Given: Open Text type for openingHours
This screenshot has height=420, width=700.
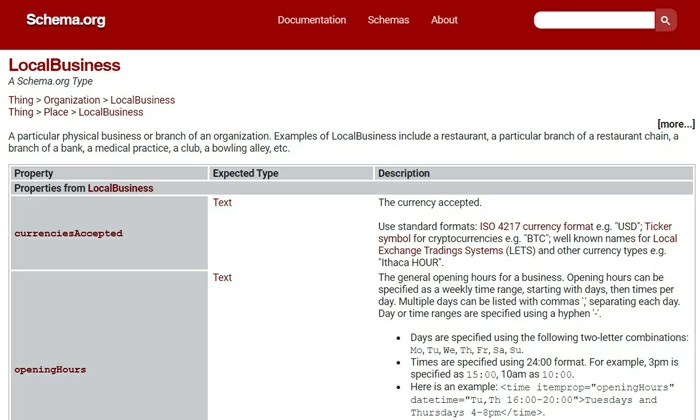Looking at the screenshot, I should point(222,278).
